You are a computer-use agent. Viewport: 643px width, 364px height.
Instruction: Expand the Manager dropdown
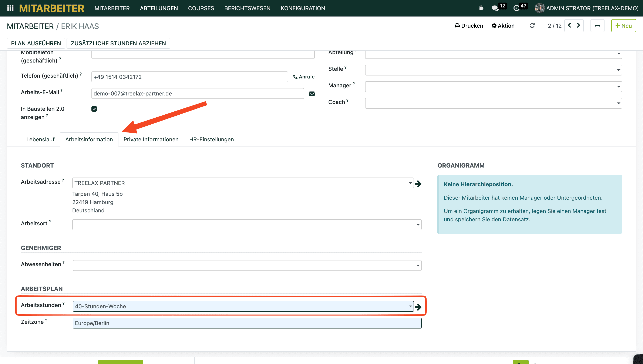tap(619, 87)
